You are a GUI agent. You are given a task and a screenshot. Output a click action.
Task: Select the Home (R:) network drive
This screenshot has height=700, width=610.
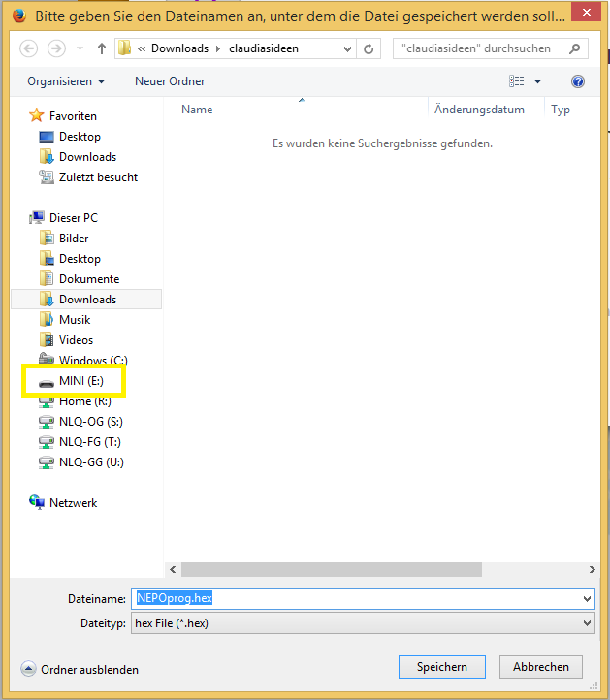[84, 401]
